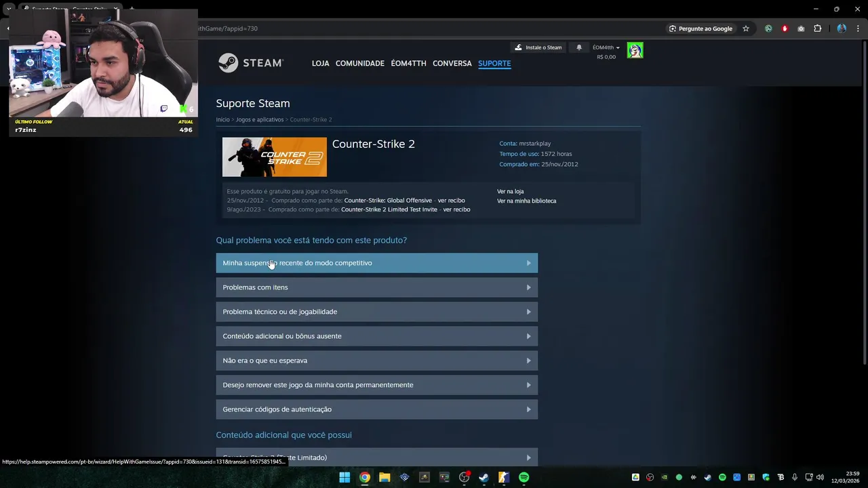868x488 pixels.
Task: Open the Windows Start menu
Action: click(x=344, y=477)
